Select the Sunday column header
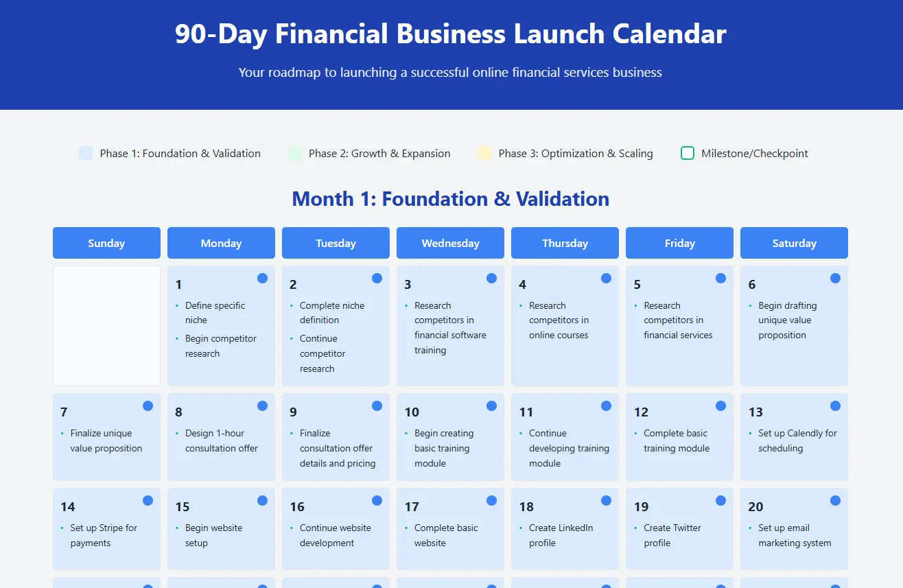The height and width of the screenshot is (588, 903). [x=106, y=243]
